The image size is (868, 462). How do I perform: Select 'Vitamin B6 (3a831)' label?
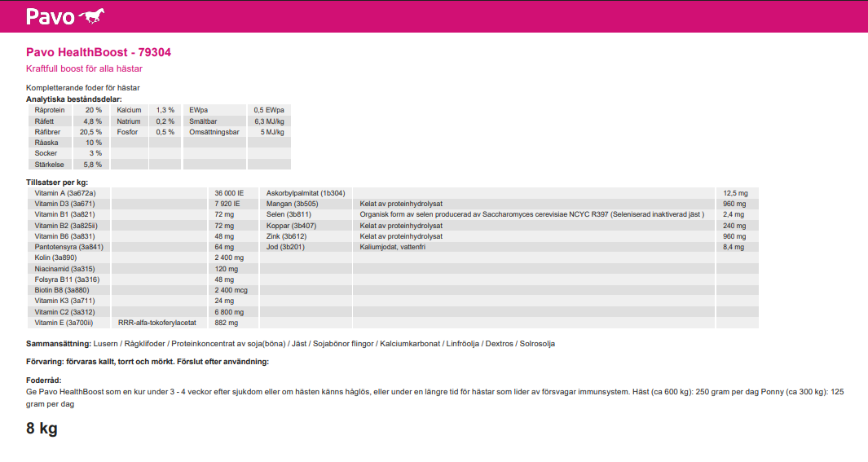64,236
